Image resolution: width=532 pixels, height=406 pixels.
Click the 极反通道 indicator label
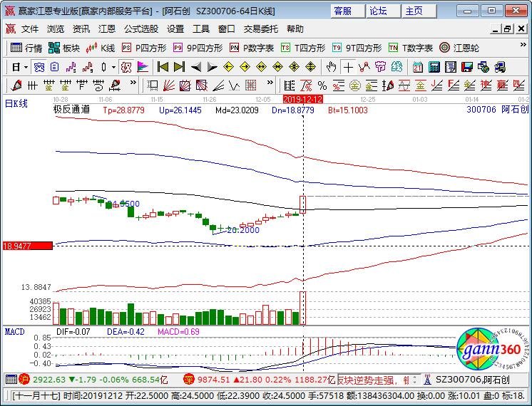(71, 110)
